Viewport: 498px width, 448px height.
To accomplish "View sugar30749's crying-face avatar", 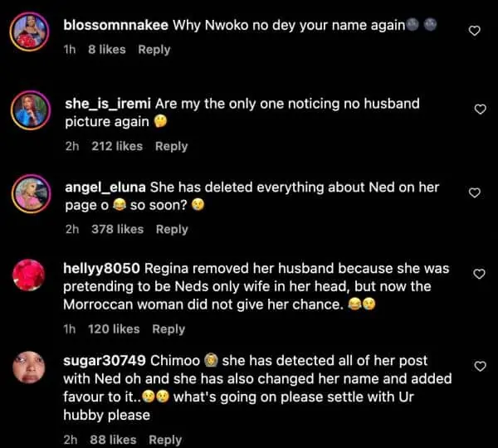I will click(28, 368).
